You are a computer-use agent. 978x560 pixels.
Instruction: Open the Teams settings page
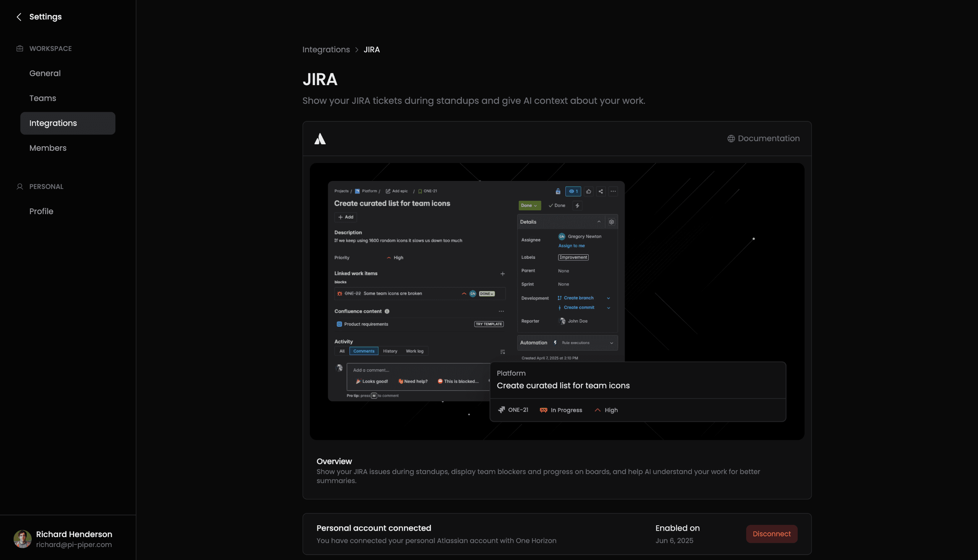(x=43, y=98)
